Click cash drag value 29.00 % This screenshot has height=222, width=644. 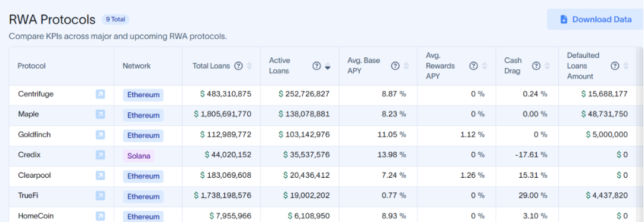click(x=533, y=195)
